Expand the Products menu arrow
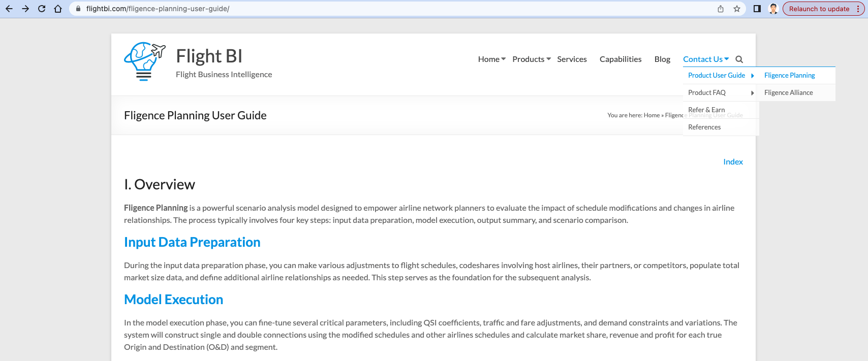Image resolution: width=868 pixels, height=361 pixels. pyautogui.click(x=548, y=59)
